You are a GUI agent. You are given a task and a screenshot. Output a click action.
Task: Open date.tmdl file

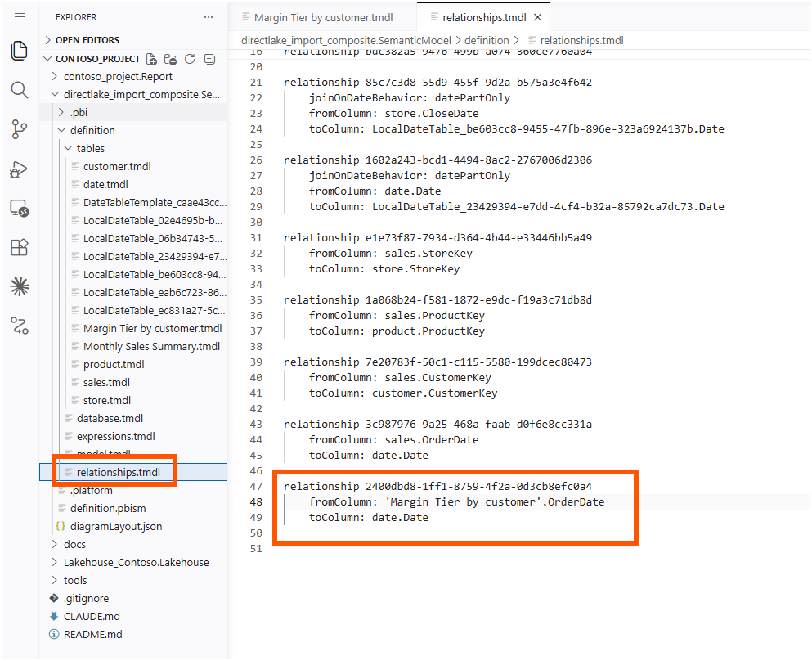click(105, 185)
